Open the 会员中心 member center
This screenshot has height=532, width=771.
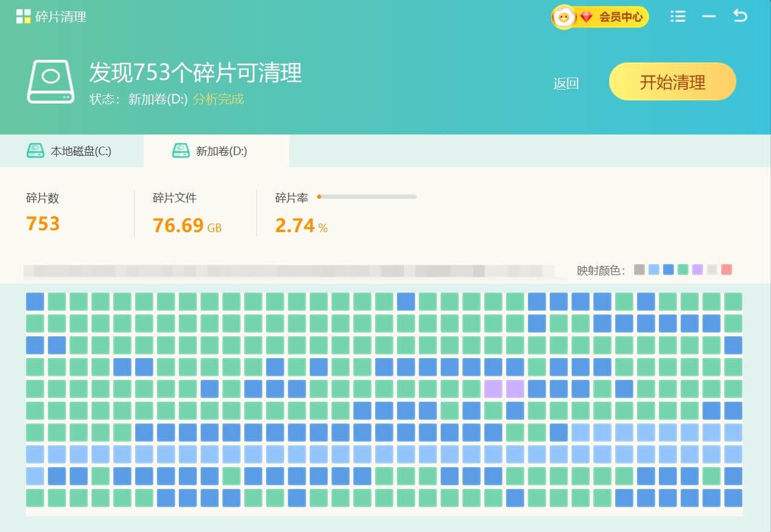pos(620,17)
